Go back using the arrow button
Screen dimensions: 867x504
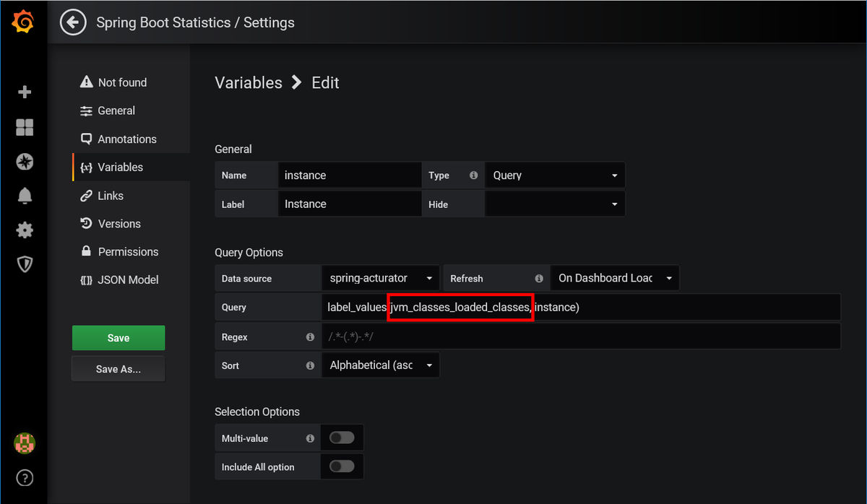click(x=72, y=22)
